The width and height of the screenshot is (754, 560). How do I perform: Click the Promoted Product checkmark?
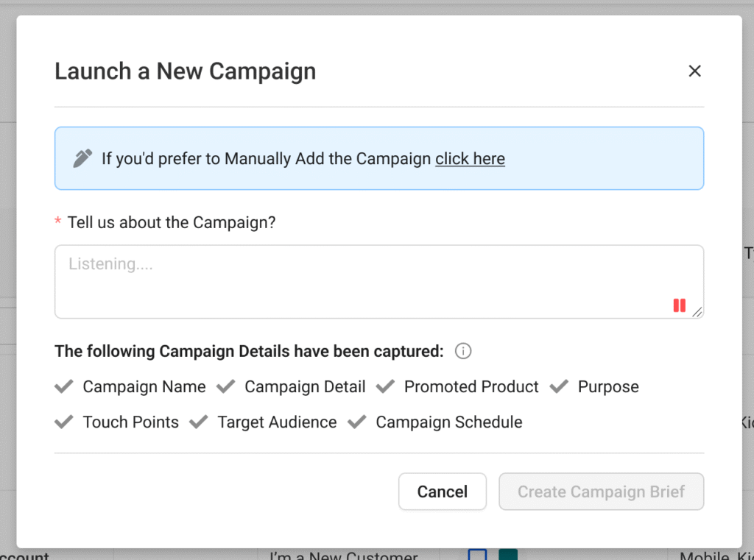pyautogui.click(x=385, y=386)
